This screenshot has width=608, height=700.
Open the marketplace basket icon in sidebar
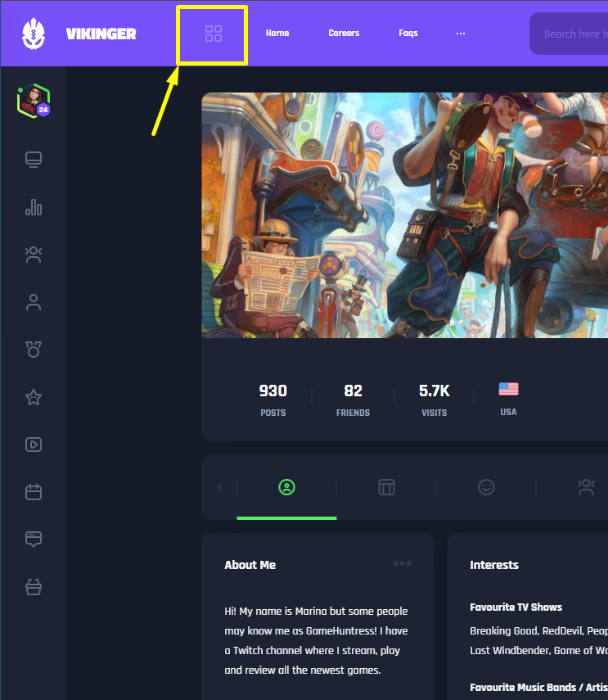34,587
